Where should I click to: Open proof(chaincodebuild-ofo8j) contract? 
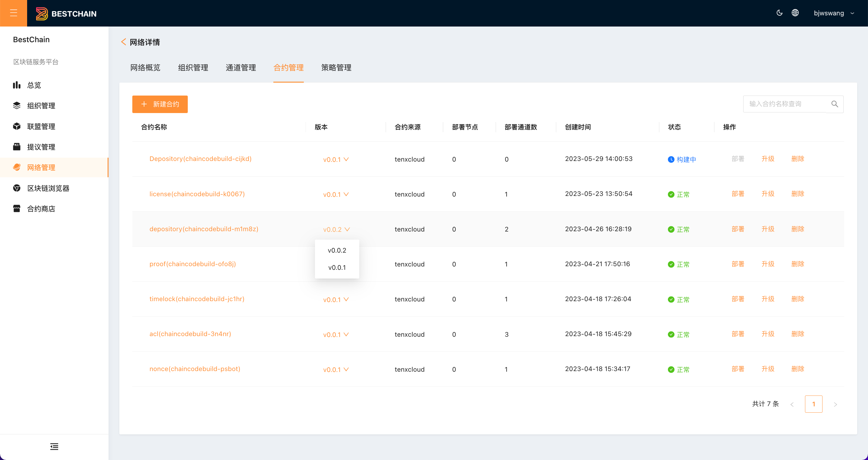[x=193, y=264]
